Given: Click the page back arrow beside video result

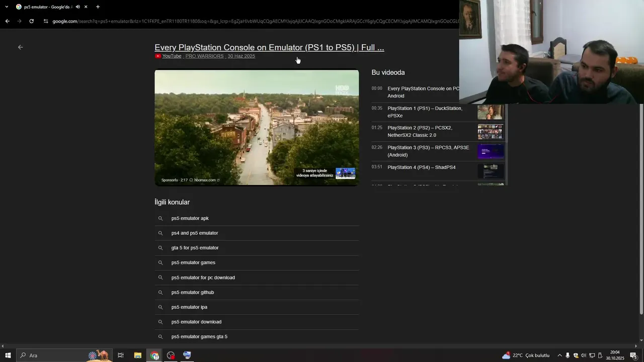Looking at the screenshot, I should (x=20, y=47).
